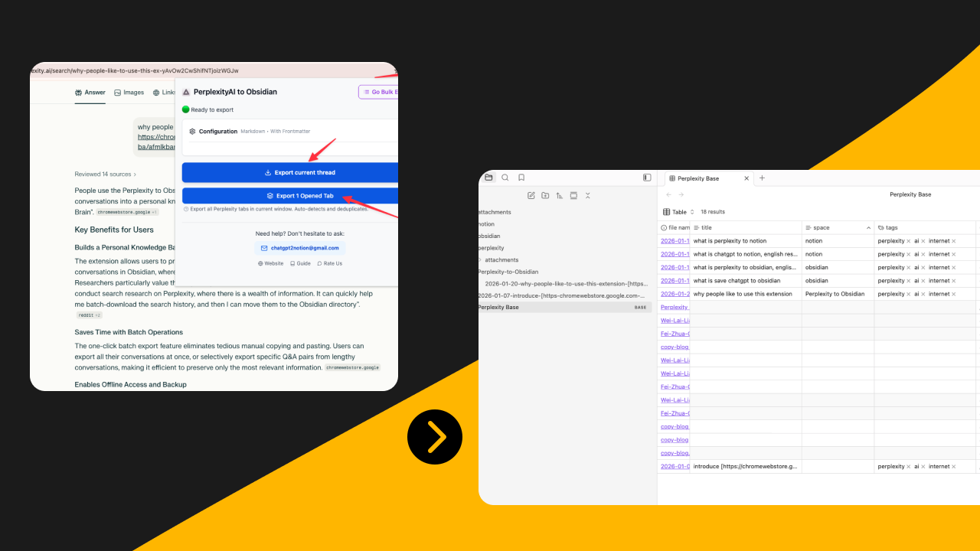This screenshot has width=980, height=551.
Task: Create a new note with the pencil icon
Action: (x=531, y=195)
